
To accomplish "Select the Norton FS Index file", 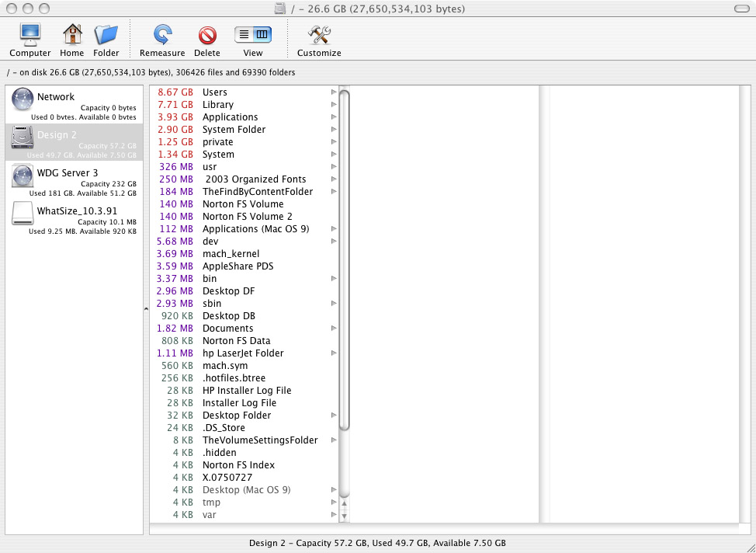I will click(244, 465).
